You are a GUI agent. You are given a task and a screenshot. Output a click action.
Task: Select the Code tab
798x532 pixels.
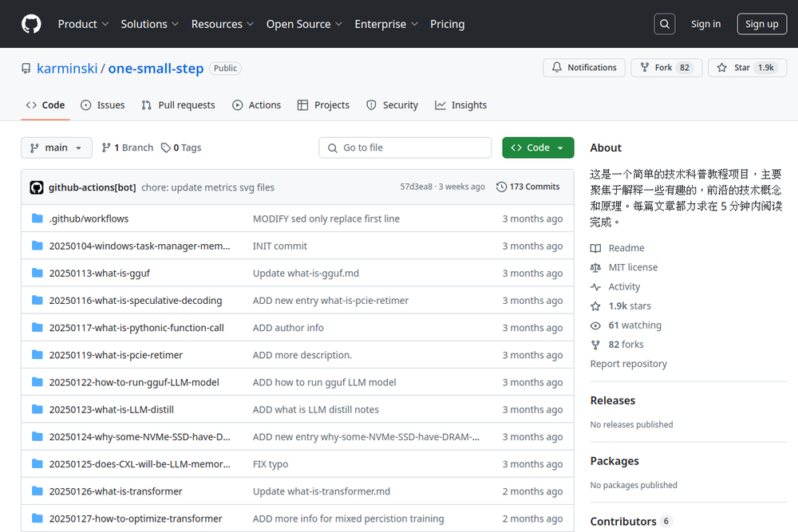click(x=45, y=104)
